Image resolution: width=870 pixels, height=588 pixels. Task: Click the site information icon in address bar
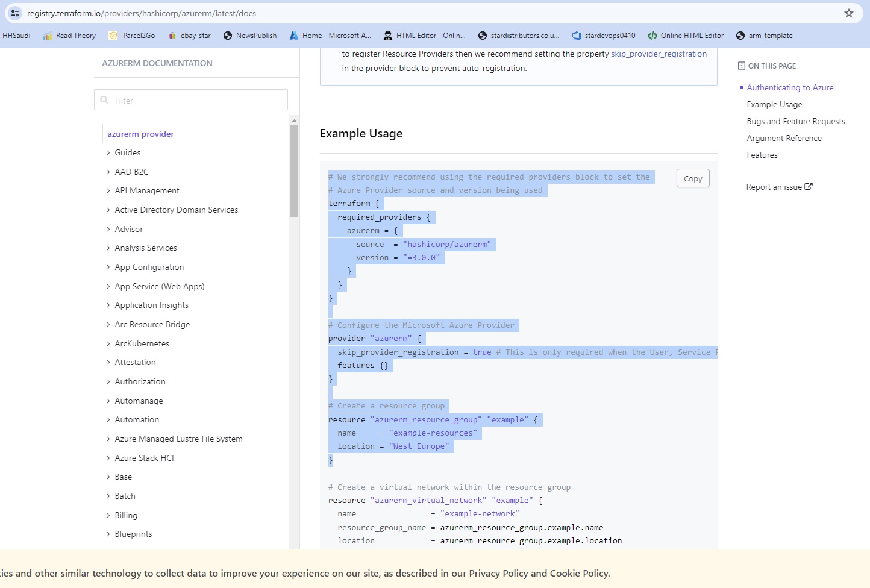(15, 13)
